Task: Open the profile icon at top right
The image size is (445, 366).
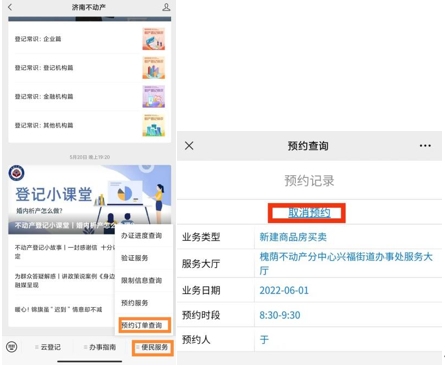Action: click(x=166, y=7)
